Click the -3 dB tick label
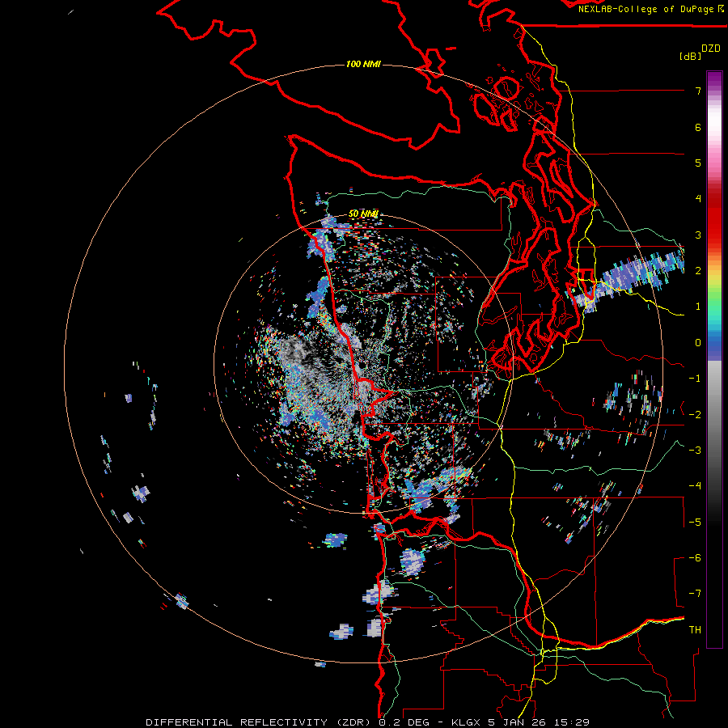728x728 pixels. [x=695, y=451]
